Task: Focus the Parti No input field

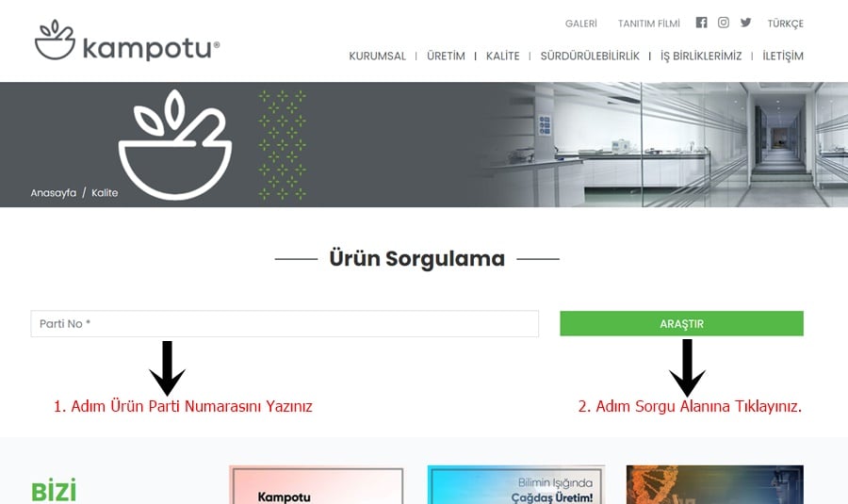Action: 285,324
